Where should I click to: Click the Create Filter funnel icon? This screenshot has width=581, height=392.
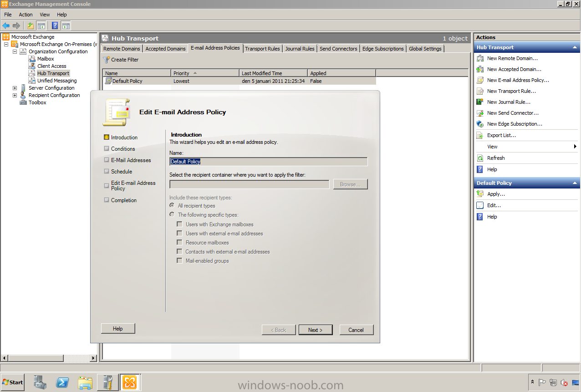106,60
